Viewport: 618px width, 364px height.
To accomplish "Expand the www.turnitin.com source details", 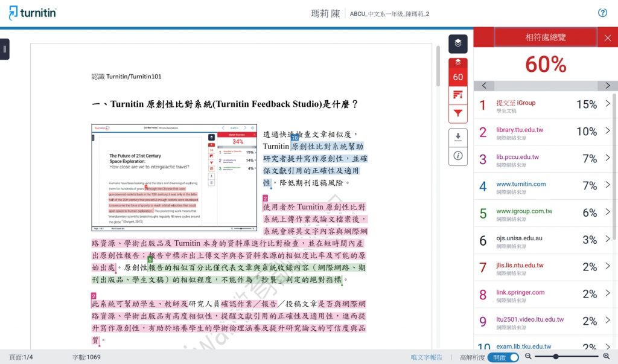I will click(607, 185).
